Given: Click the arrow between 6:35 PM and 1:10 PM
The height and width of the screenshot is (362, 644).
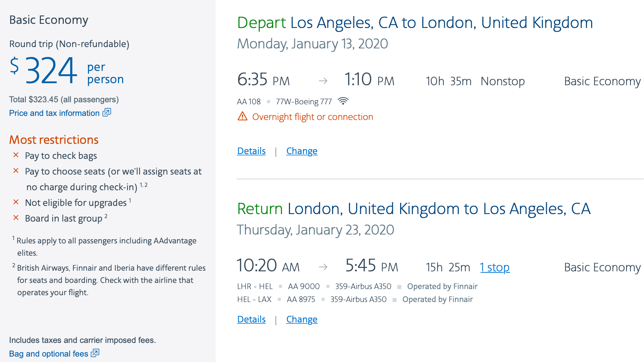Looking at the screenshot, I should click(x=323, y=81).
